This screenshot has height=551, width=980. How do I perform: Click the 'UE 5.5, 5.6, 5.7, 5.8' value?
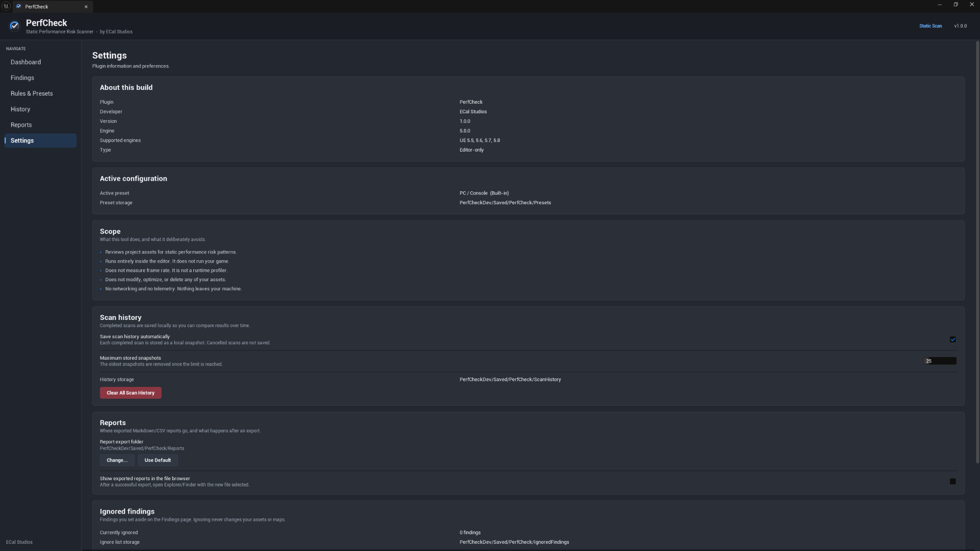coord(480,141)
